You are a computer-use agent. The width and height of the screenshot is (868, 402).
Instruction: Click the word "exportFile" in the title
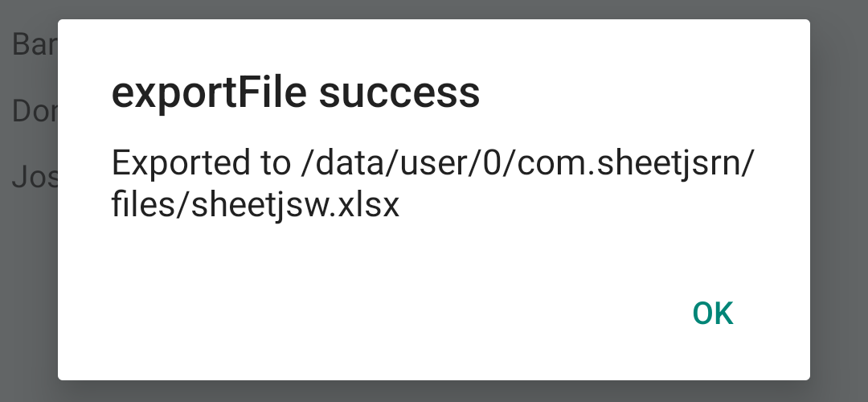click(210, 94)
